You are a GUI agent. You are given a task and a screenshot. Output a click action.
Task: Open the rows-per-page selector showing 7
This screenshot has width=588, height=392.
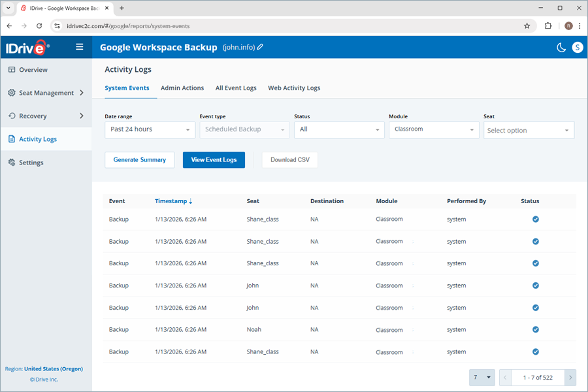482,377
